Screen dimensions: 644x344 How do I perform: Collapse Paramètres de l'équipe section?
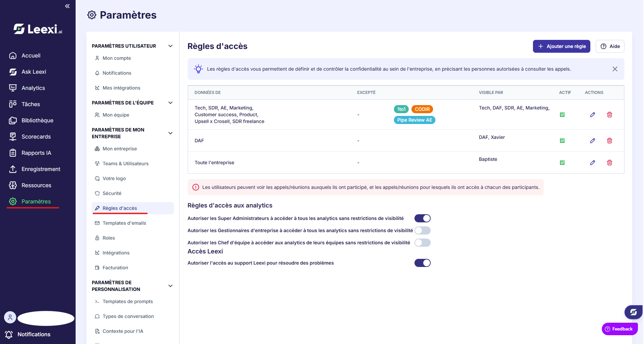170,103
